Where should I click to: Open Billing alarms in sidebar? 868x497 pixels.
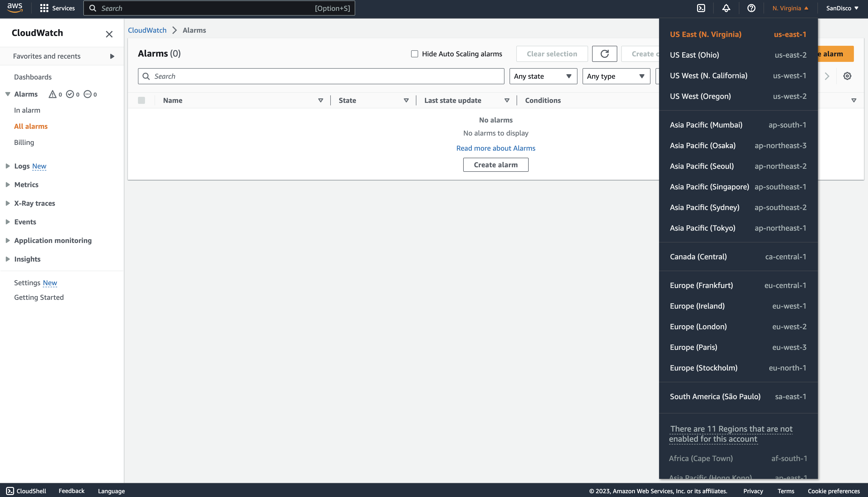24,142
